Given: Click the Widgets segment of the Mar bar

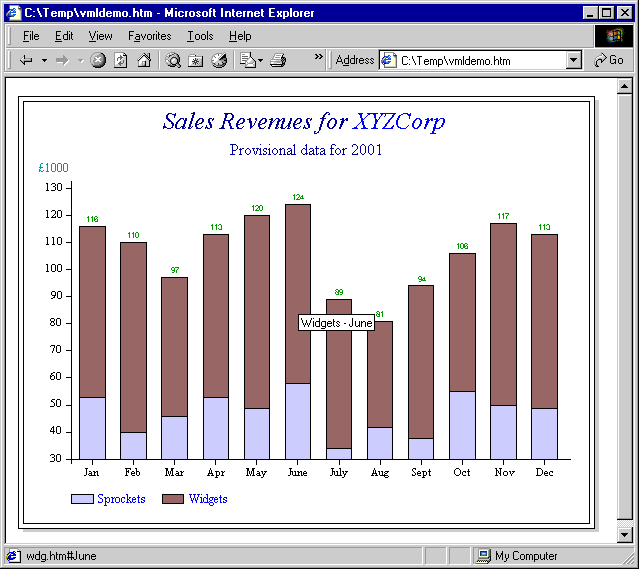Looking at the screenshot, I should (174, 347).
